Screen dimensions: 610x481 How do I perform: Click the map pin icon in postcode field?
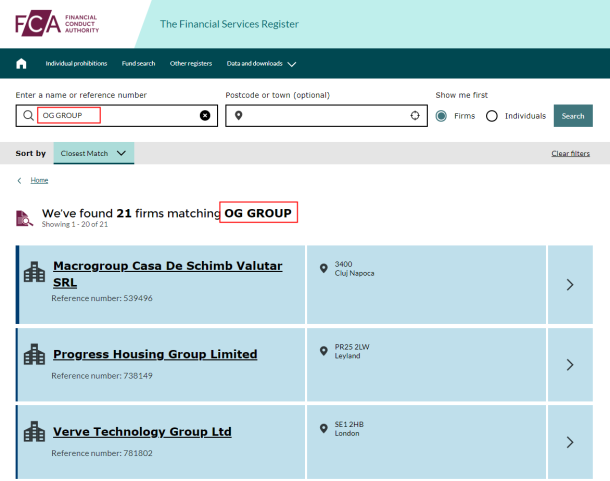pos(238,116)
